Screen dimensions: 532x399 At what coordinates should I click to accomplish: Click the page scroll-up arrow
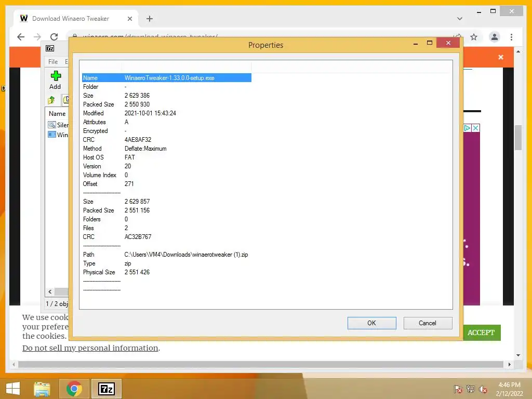coord(518,51)
